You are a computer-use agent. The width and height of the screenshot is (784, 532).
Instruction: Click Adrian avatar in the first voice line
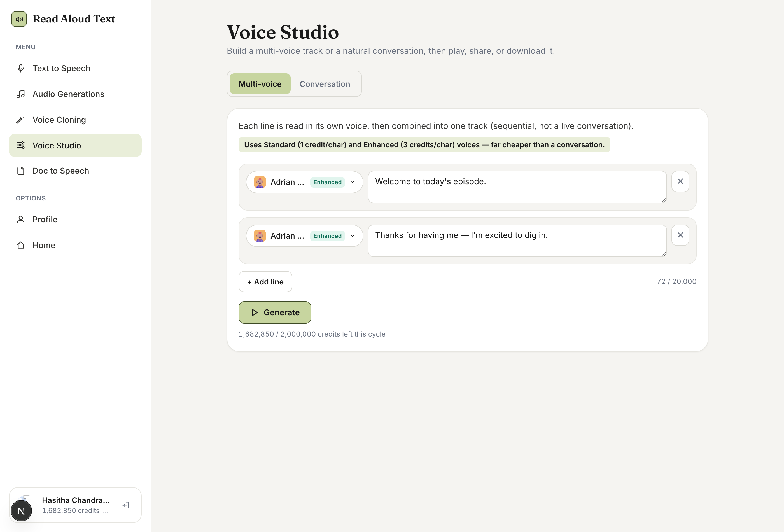point(260,182)
